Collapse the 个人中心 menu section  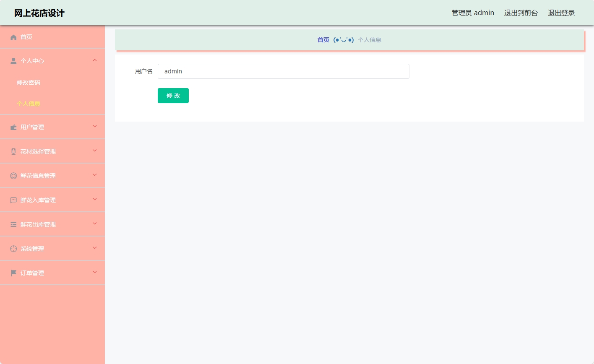click(94, 60)
